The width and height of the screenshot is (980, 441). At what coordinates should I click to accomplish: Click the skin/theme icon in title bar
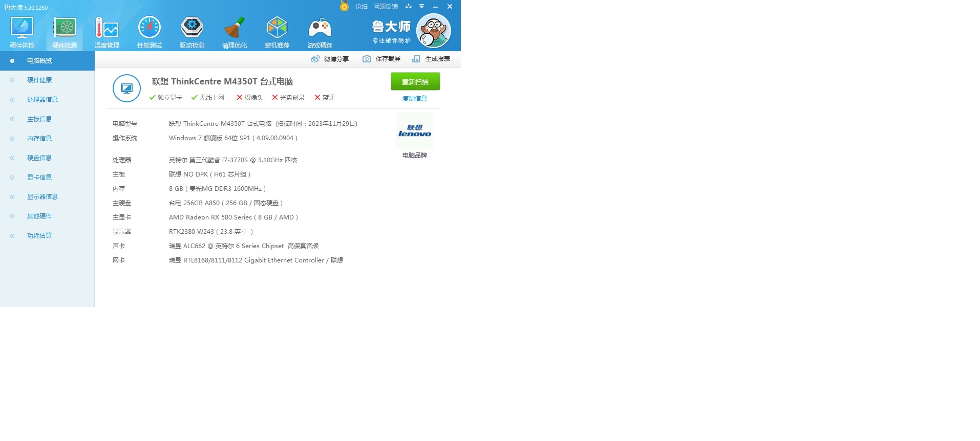tap(409, 7)
